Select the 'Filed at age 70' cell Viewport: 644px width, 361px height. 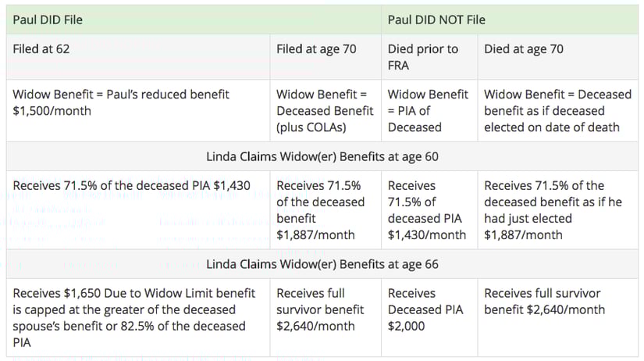coord(326,57)
